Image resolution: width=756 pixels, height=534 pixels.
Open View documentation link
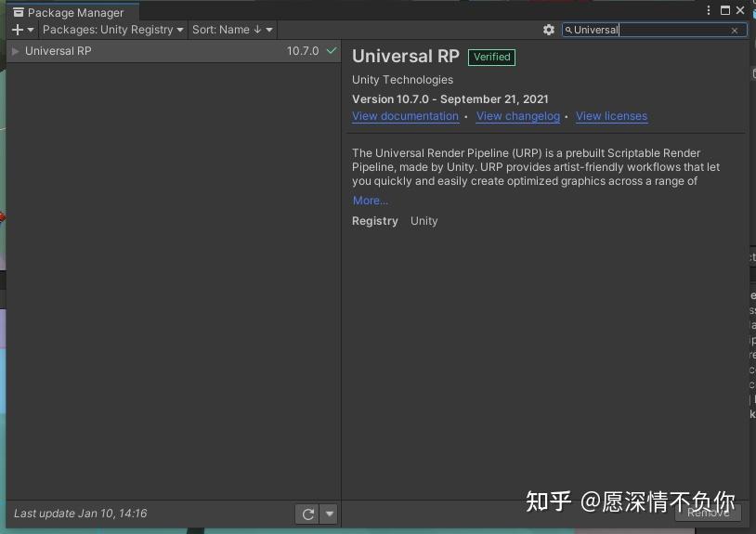point(405,116)
